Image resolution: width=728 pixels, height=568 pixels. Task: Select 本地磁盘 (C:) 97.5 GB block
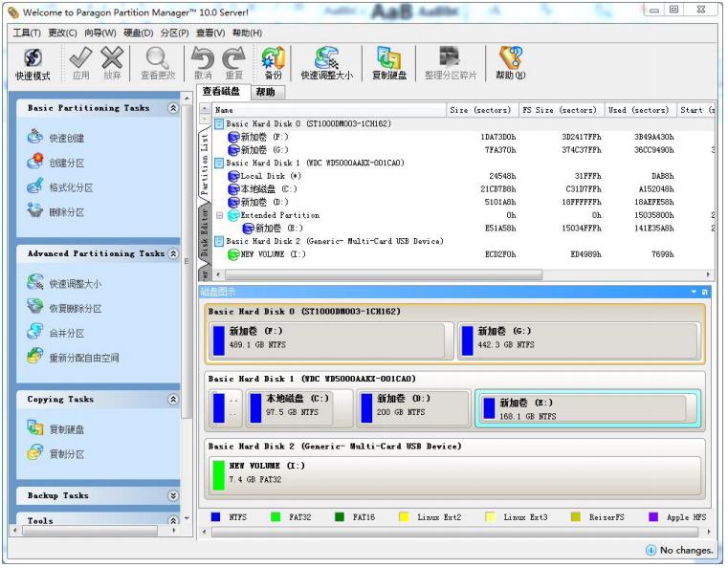tap(299, 408)
